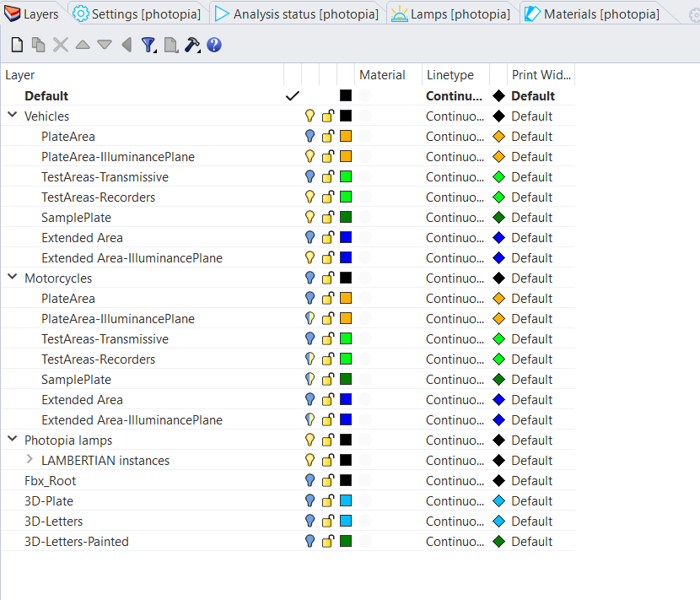700x600 pixels.
Task: Click Continuous linetype for 3D-Letters layer
Action: click(455, 522)
